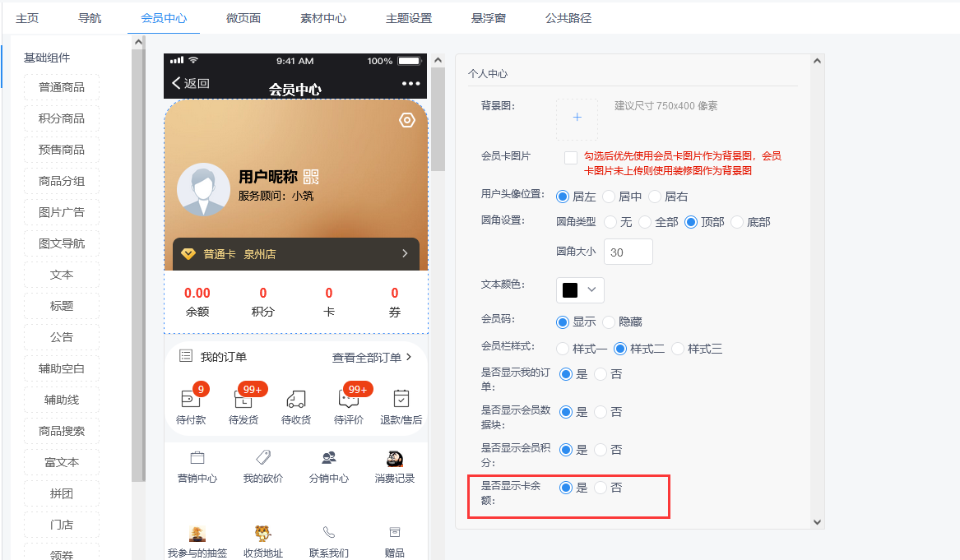Viewport: 960px width, 560px height.
Task: Add 图文导航 component
Action: 62,243
